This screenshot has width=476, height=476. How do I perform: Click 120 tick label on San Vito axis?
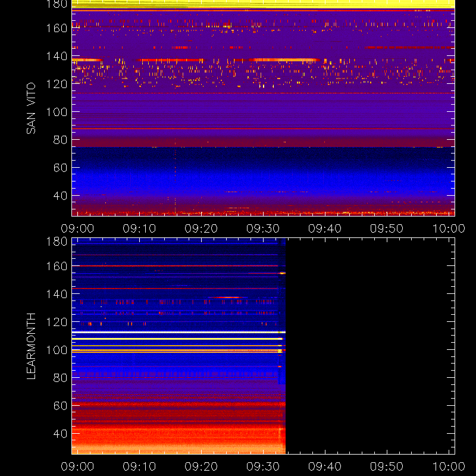point(57,84)
